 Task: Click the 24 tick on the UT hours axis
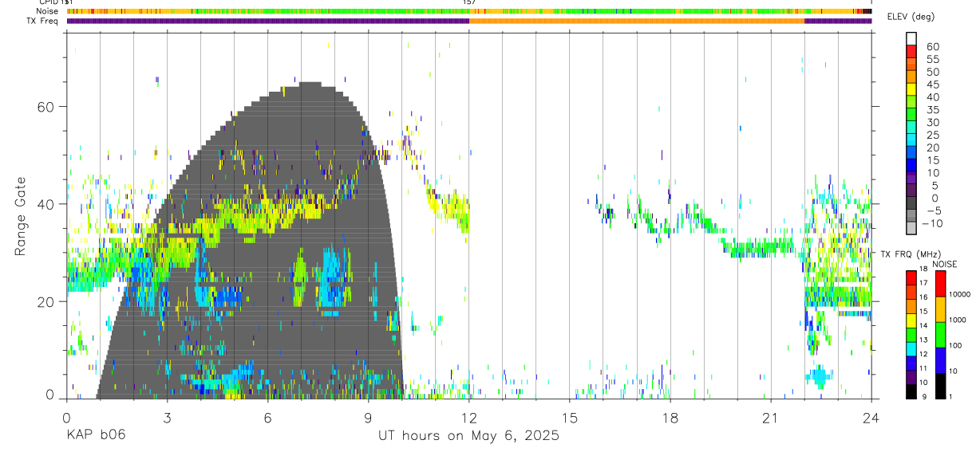point(871,417)
